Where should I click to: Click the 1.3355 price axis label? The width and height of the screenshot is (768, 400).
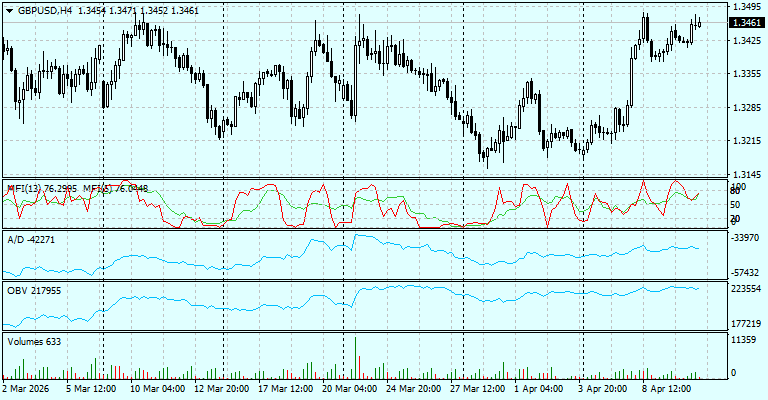tap(747, 73)
